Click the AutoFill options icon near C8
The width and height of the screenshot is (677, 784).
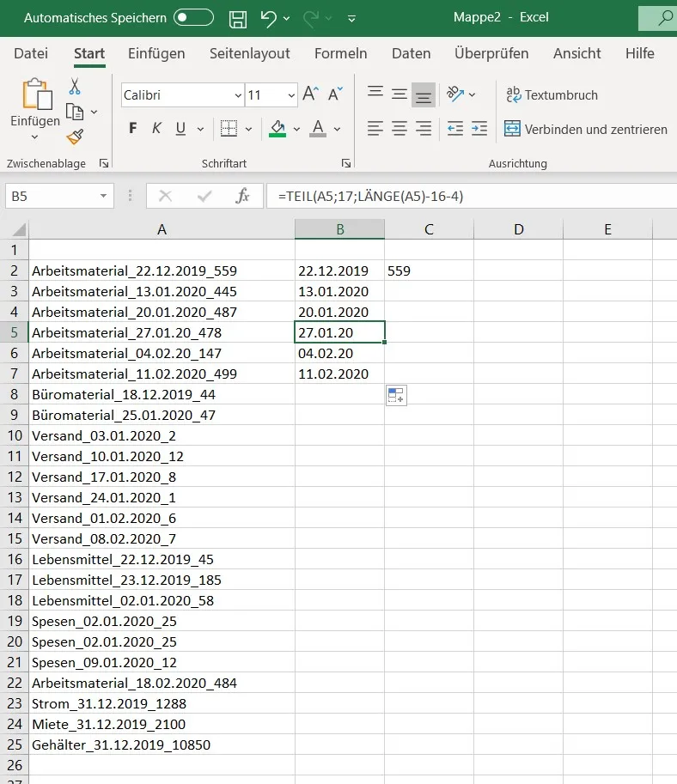click(396, 395)
